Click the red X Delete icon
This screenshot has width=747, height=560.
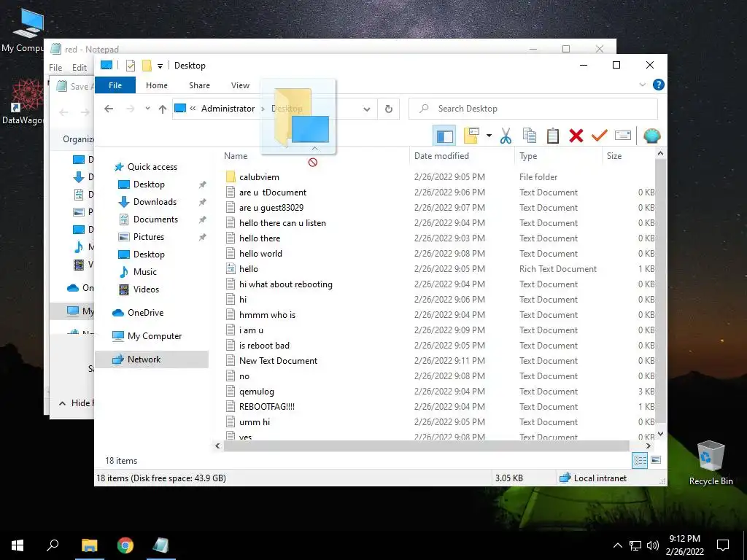pyautogui.click(x=576, y=136)
